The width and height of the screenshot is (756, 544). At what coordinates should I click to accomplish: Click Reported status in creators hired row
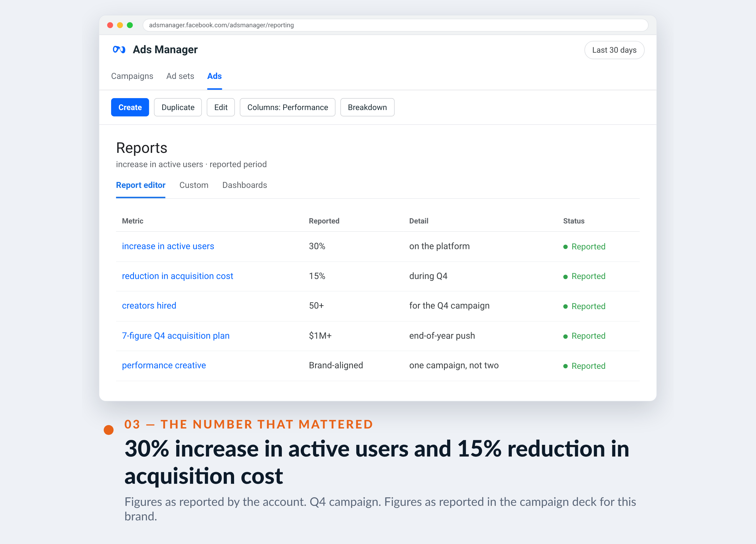coord(585,306)
